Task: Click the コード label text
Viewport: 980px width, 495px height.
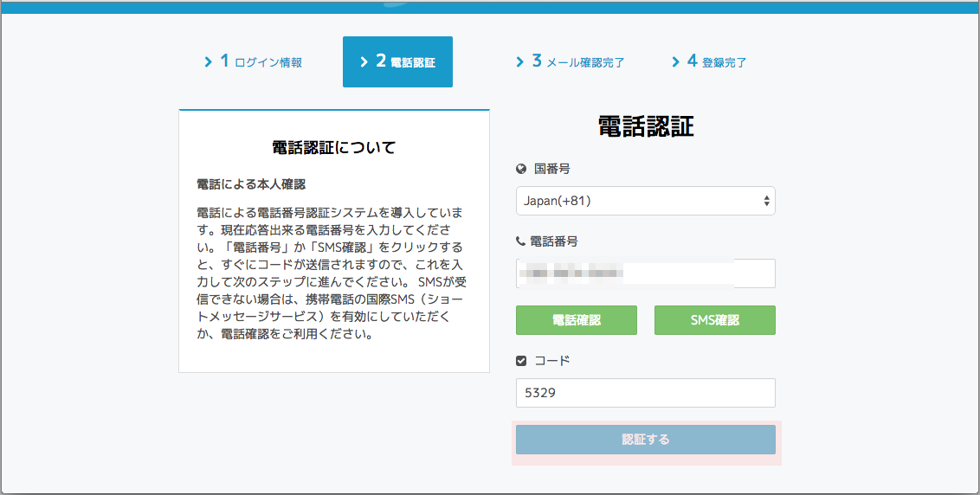Action: [551, 361]
